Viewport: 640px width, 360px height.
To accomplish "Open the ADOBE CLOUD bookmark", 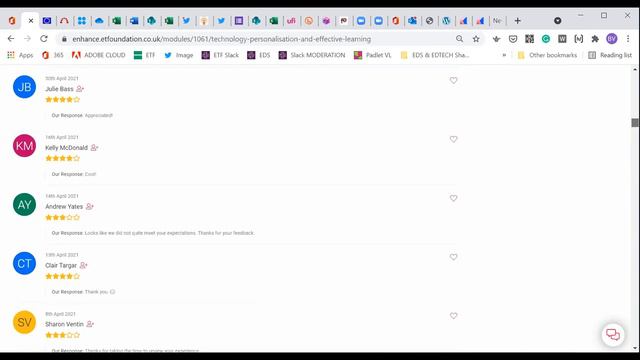I will 98,55.
